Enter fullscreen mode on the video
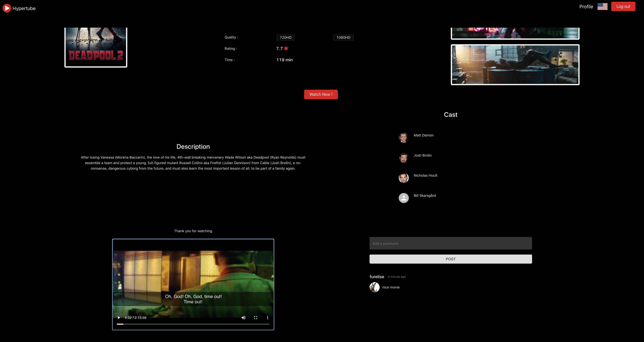This screenshot has height=342, width=644. tap(255, 317)
